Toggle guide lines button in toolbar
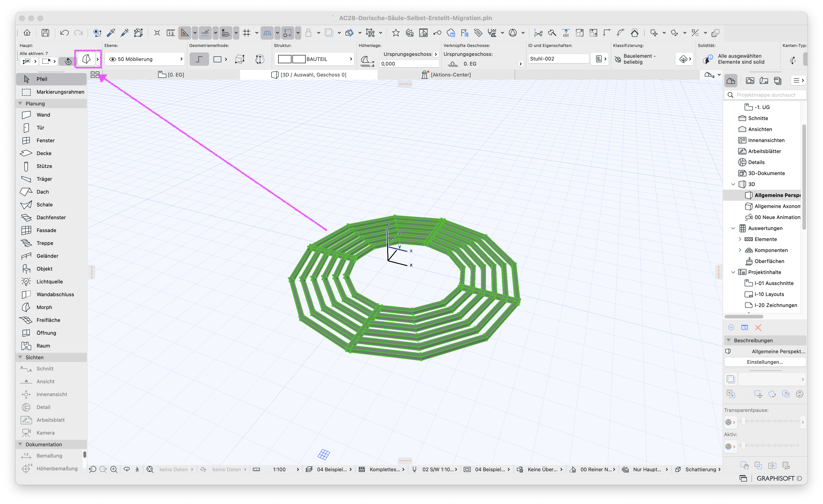 pos(205,33)
